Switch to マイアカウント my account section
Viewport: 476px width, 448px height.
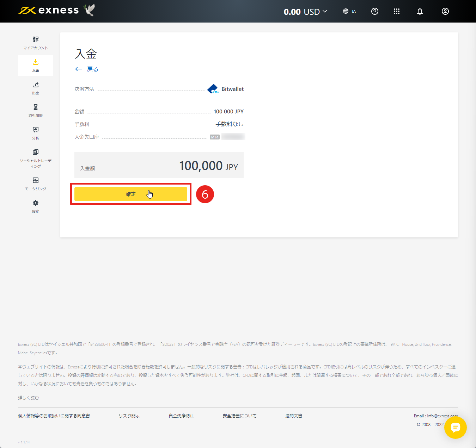click(35, 43)
